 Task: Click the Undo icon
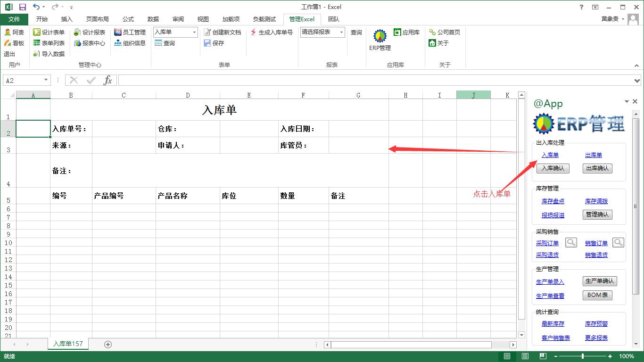click(36, 7)
